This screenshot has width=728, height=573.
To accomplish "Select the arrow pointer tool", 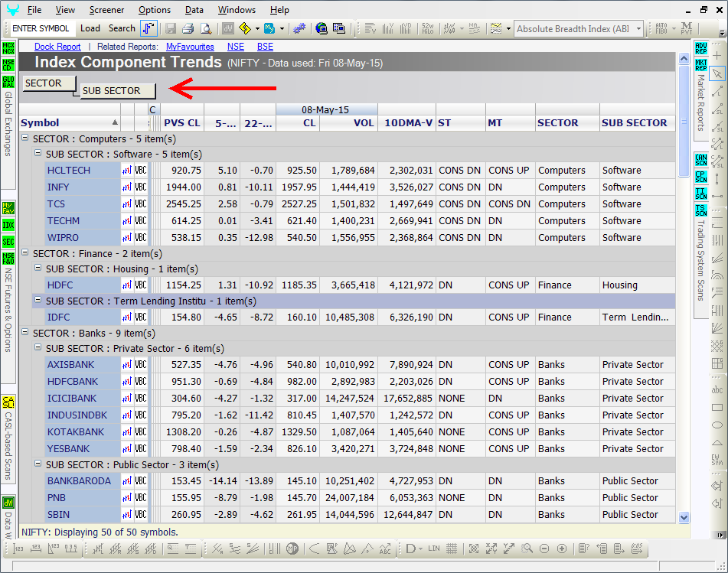I will tap(717, 73).
